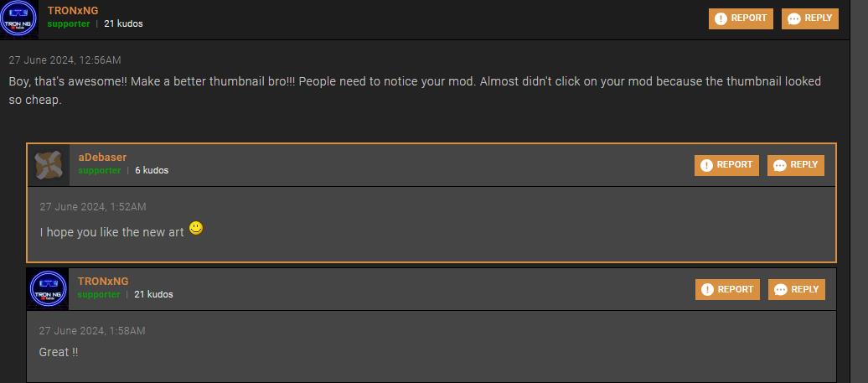
Task: Select the 27 June 2024, 12:56AM timestamp
Action: [x=65, y=60]
